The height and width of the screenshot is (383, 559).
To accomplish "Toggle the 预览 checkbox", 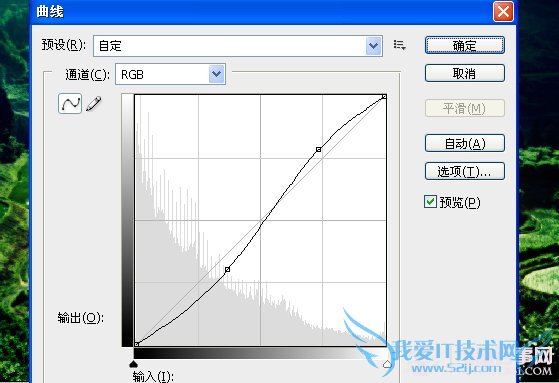I will click(x=430, y=202).
